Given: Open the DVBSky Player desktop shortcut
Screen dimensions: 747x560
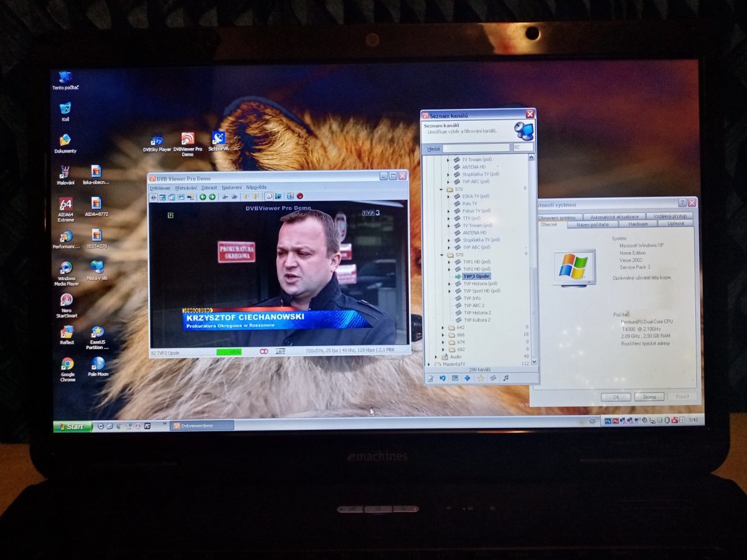Looking at the screenshot, I should [157, 144].
